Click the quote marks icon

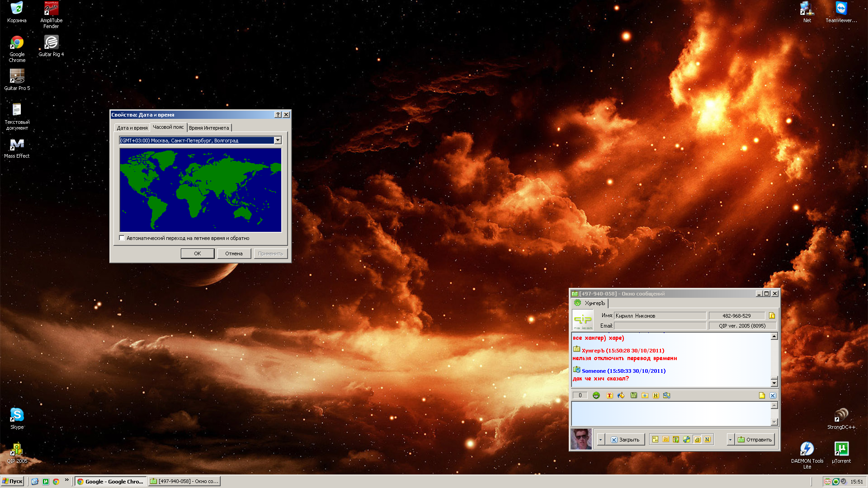tap(655, 440)
